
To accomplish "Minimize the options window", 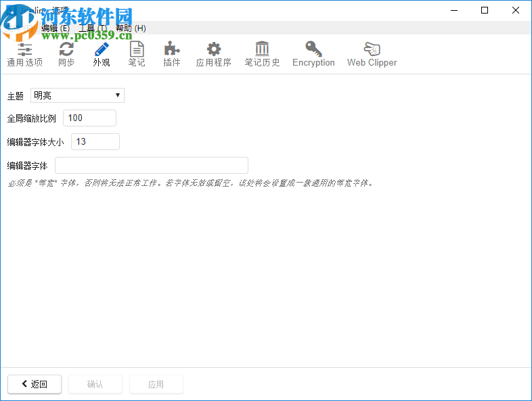I will click(x=454, y=10).
